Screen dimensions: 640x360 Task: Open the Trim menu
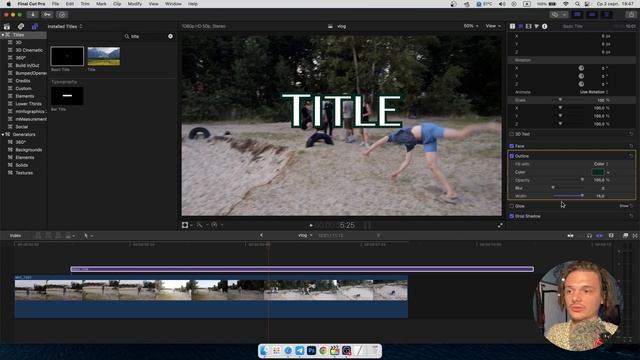pos(85,4)
